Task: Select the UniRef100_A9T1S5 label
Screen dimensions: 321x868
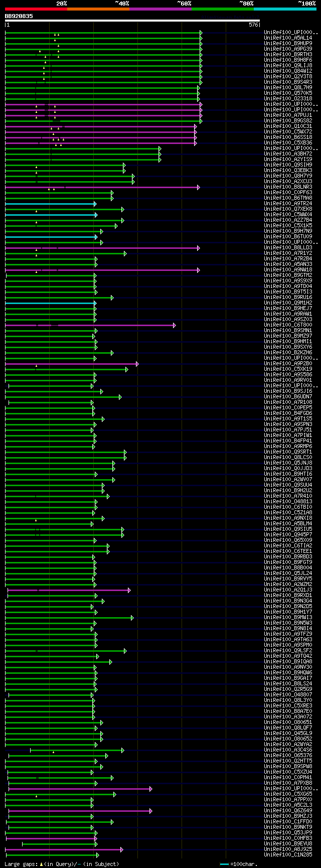Action: [x=288, y=419]
